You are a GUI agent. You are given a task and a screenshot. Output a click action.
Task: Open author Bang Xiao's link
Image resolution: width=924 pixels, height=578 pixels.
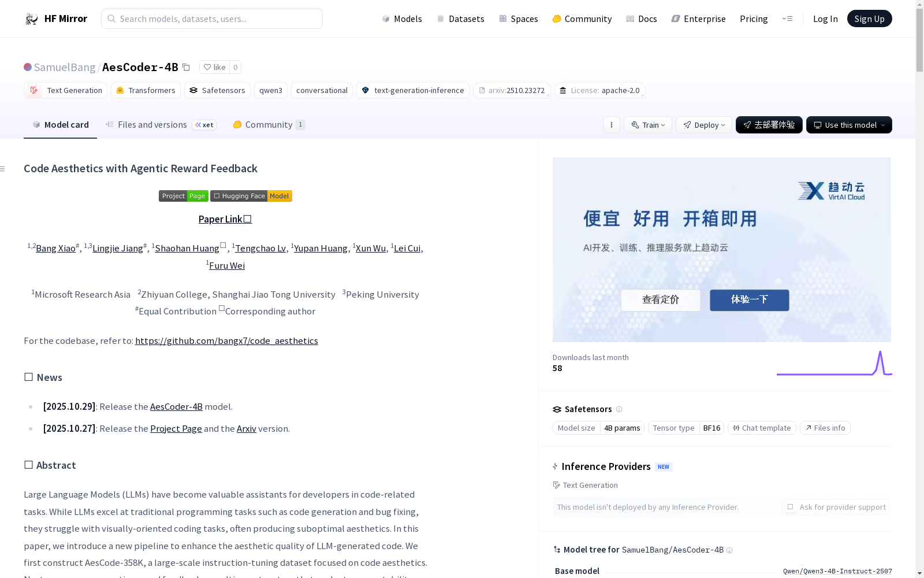(x=55, y=249)
